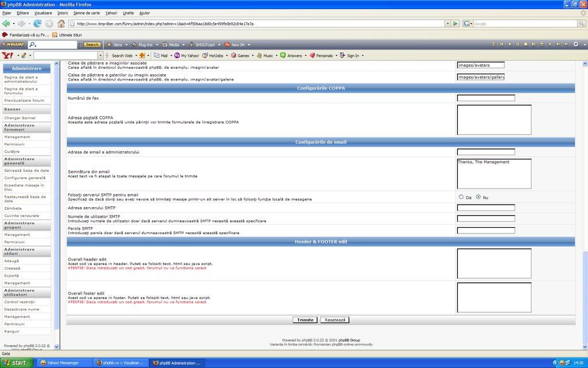The image size is (588, 368).
Task: Open Yahoo Mail from the toolbar
Action: tap(161, 56)
